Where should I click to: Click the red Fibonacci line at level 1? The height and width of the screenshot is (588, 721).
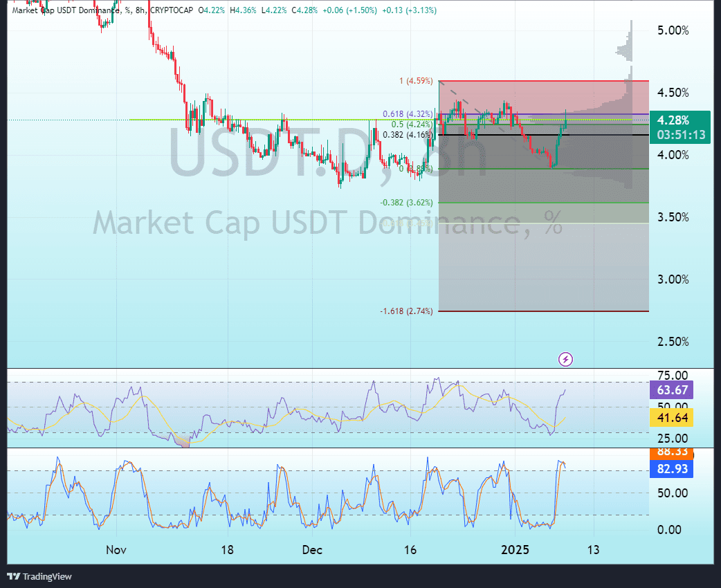point(544,81)
